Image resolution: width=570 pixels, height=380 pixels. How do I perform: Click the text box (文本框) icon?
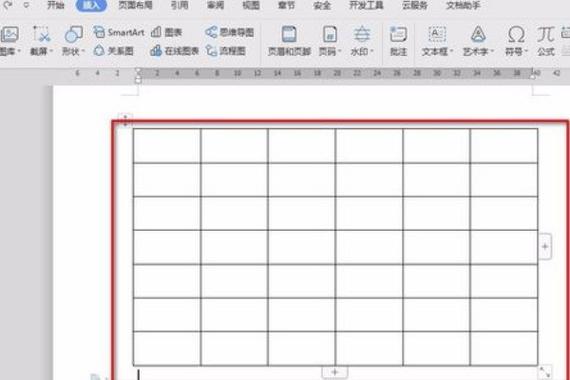[437, 35]
